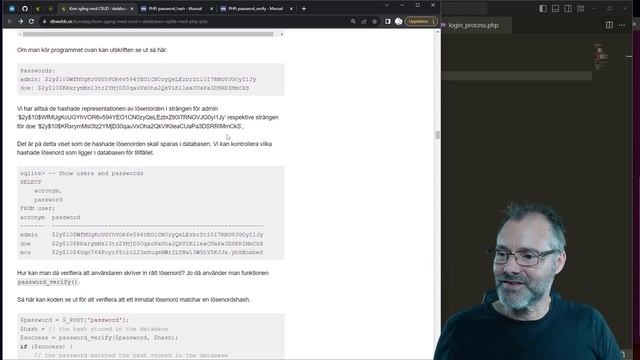Click the paragraph starting 'Om man kör programmet'
640x360 pixels.
click(92, 50)
